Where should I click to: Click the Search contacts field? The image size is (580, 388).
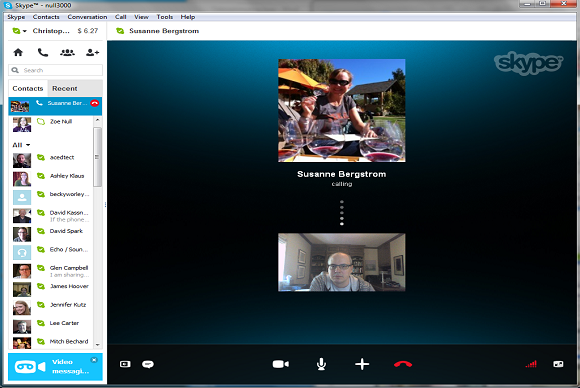pos(55,70)
